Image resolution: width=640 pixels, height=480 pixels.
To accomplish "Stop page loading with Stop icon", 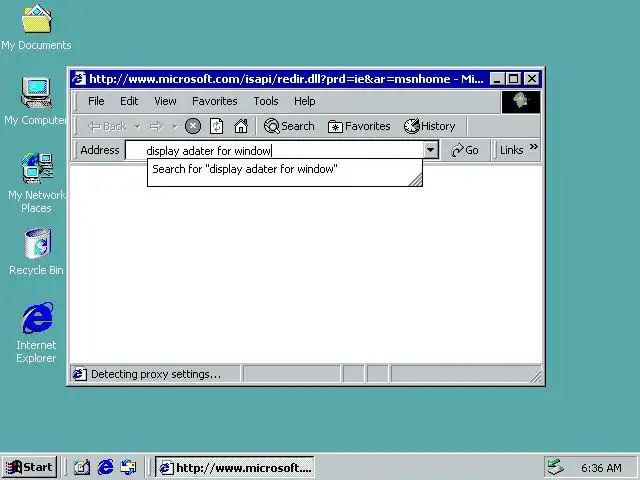I will [193, 126].
